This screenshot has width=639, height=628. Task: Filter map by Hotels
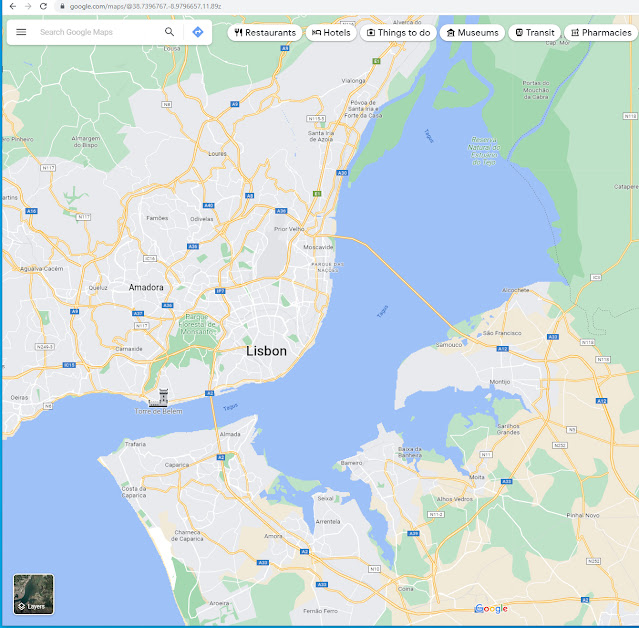coord(331,33)
